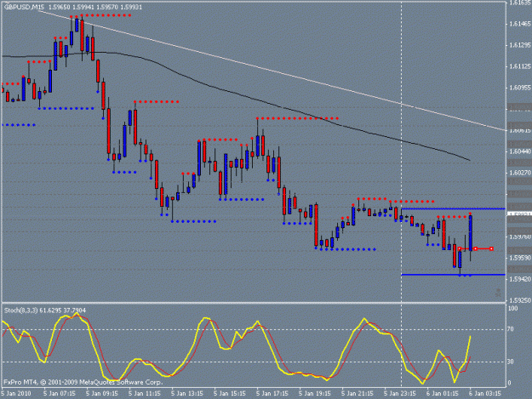Click the 1.60955 price level label
Viewport: 532px width, 399px height.
520,88
